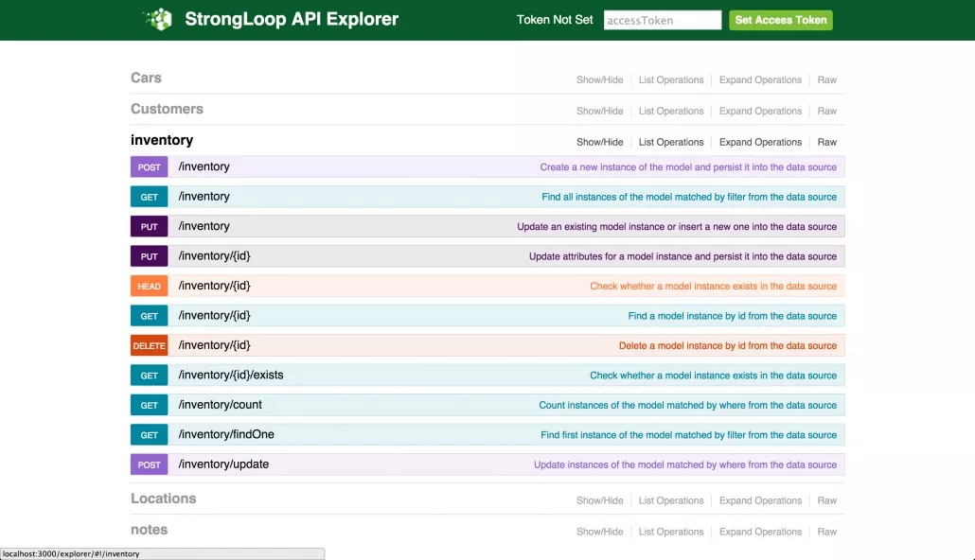Click the POST badge for /inventory/update
This screenshot has width=975, height=560.
pyautogui.click(x=149, y=465)
